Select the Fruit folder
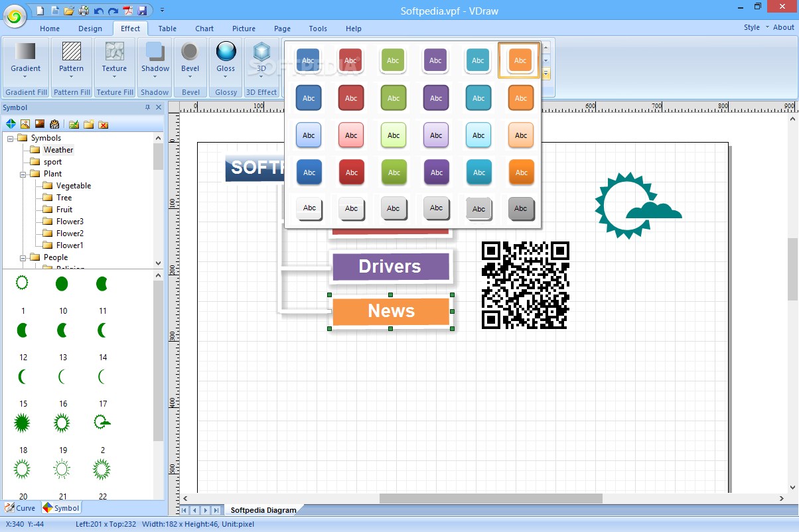Image resolution: width=799 pixels, height=532 pixels. (64, 210)
